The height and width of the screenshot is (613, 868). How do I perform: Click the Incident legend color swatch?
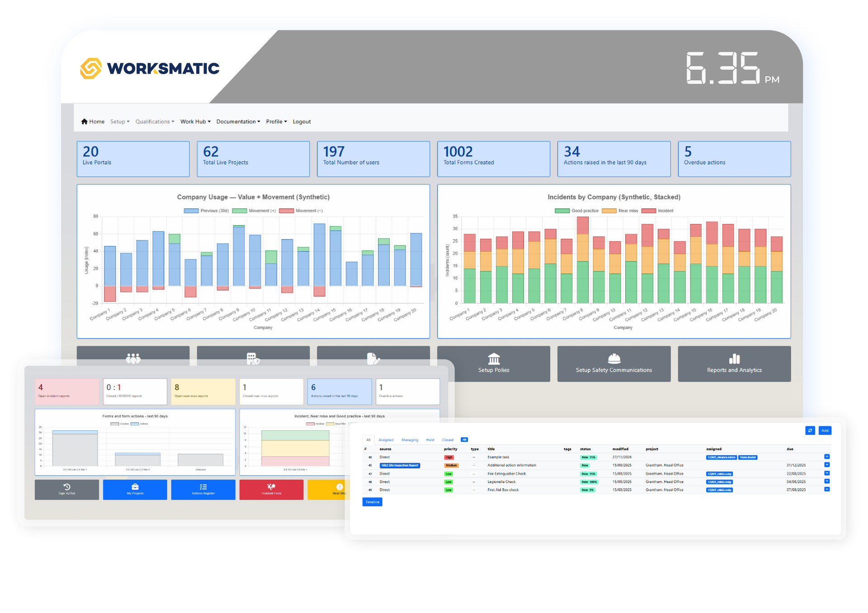click(x=648, y=211)
